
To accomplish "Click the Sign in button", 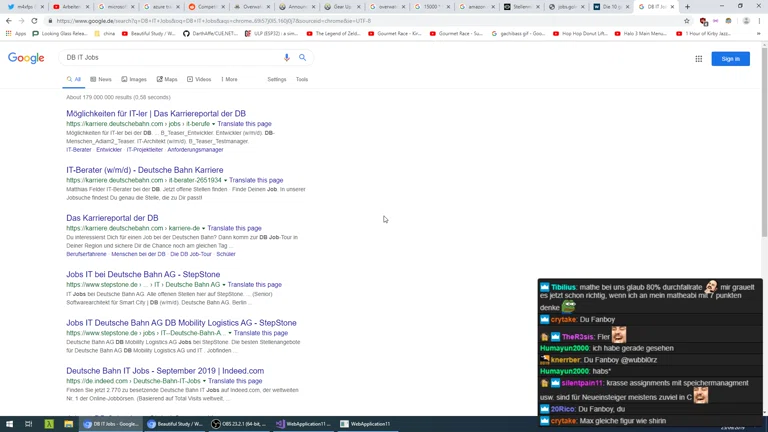I will tap(730, 59).
